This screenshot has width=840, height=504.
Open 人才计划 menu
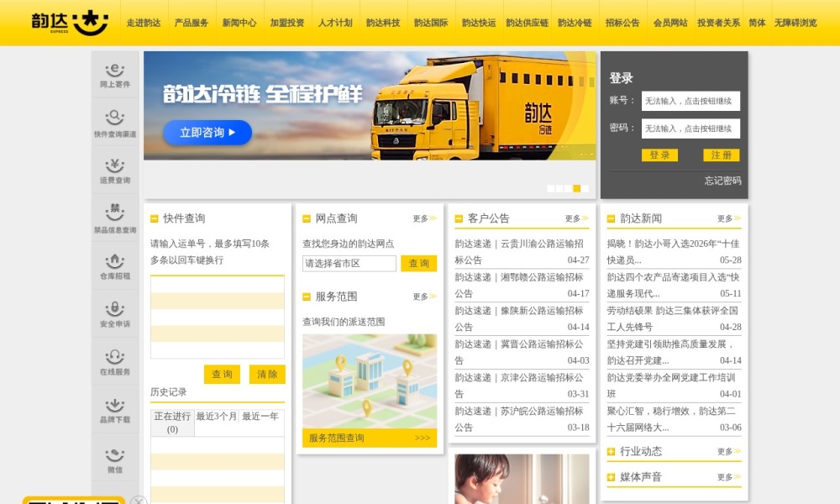tap(335, 23)
